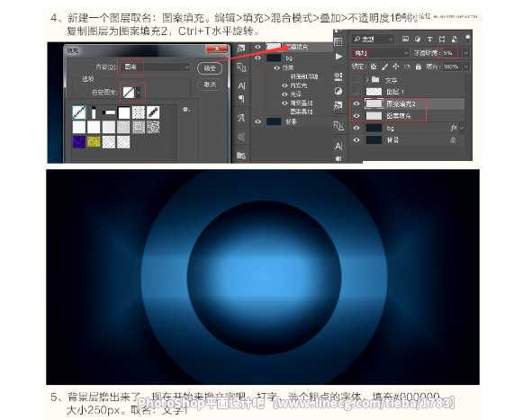Open the layer filter type dropdown
505x420 pixels.
[373, 39]
